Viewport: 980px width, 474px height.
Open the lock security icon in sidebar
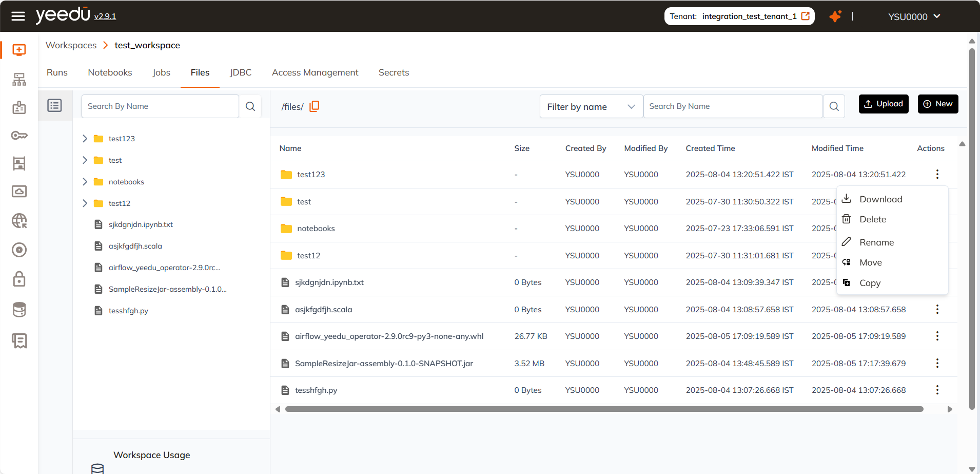click(19, 279)
